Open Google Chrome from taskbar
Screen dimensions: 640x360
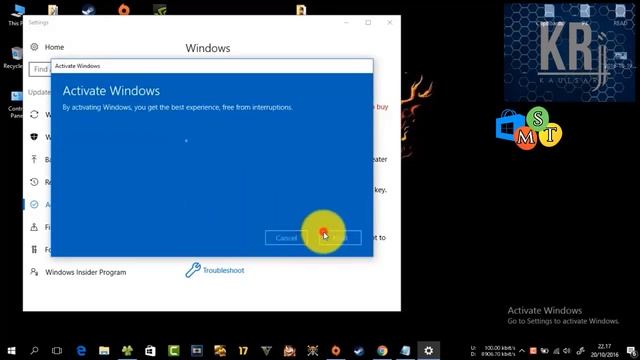tap(382, 351)
